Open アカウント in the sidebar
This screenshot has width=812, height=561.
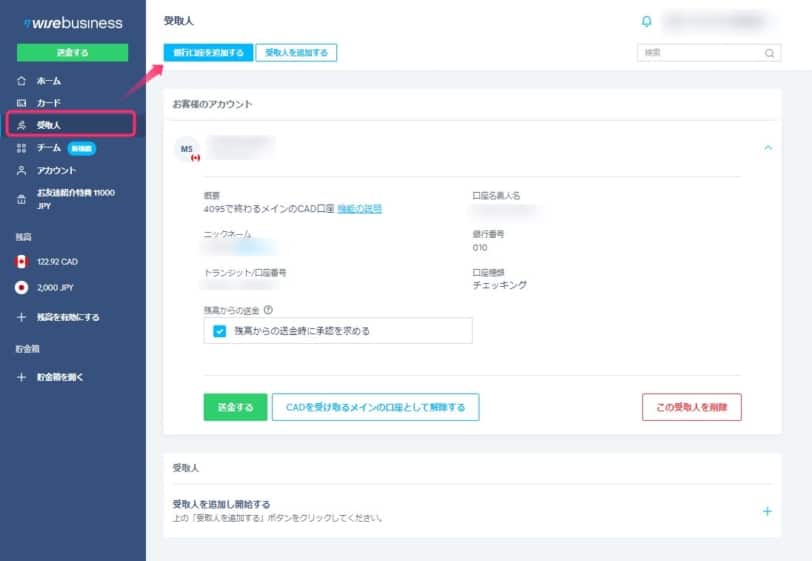click(x=56, y=170)
